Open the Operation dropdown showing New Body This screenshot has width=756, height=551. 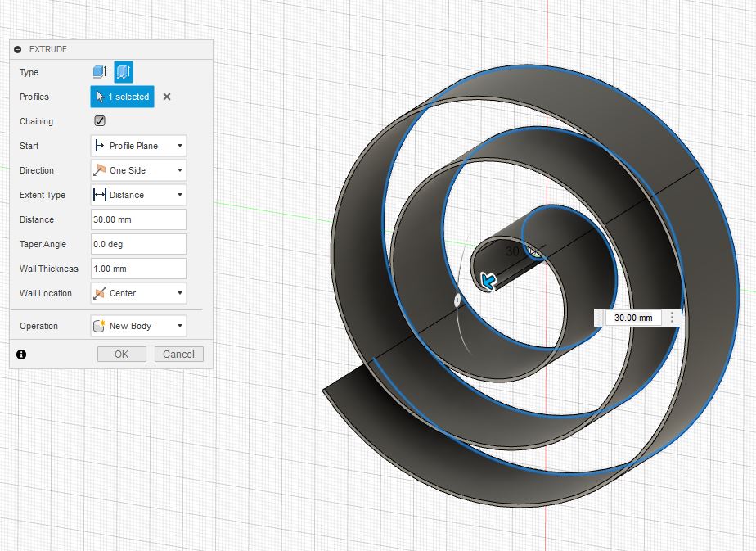[138, 326]
